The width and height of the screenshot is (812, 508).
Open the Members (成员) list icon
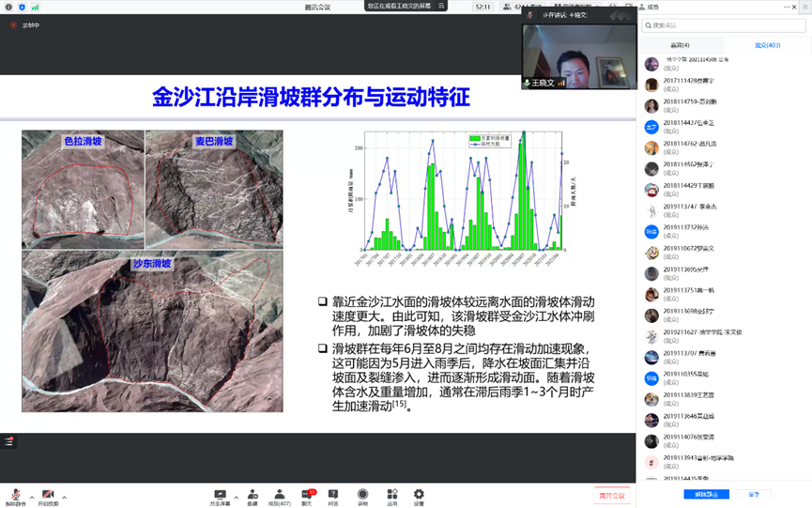click(x=279, y=495)
